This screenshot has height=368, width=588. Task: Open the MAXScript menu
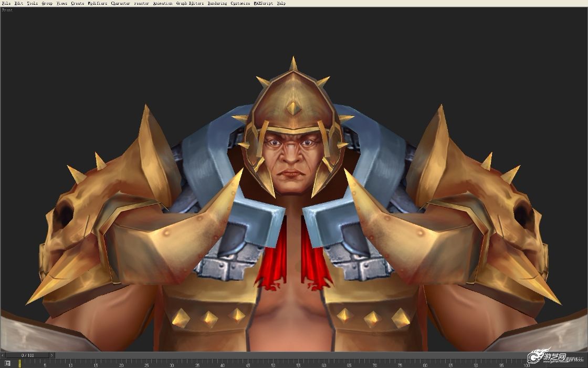(263, 3)
